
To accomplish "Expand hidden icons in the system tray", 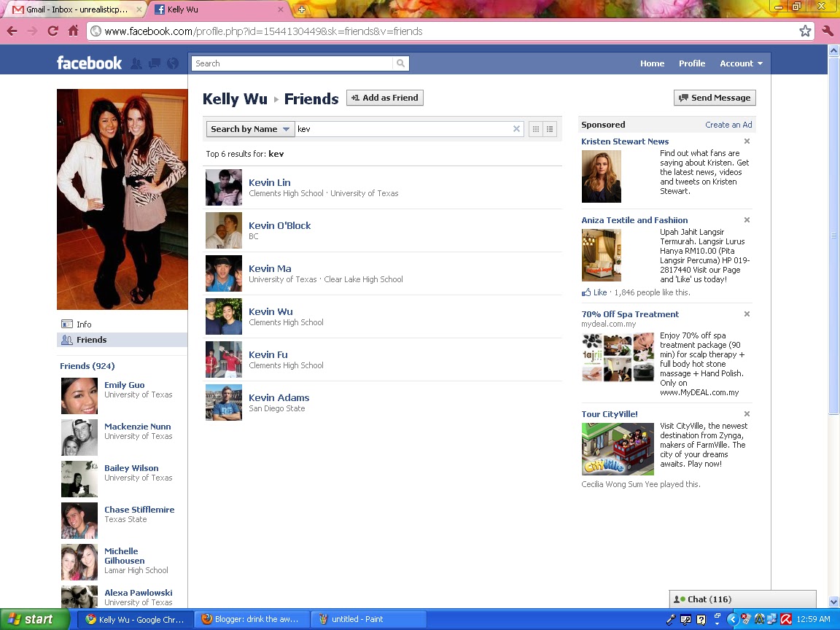I will coord(733,619).
